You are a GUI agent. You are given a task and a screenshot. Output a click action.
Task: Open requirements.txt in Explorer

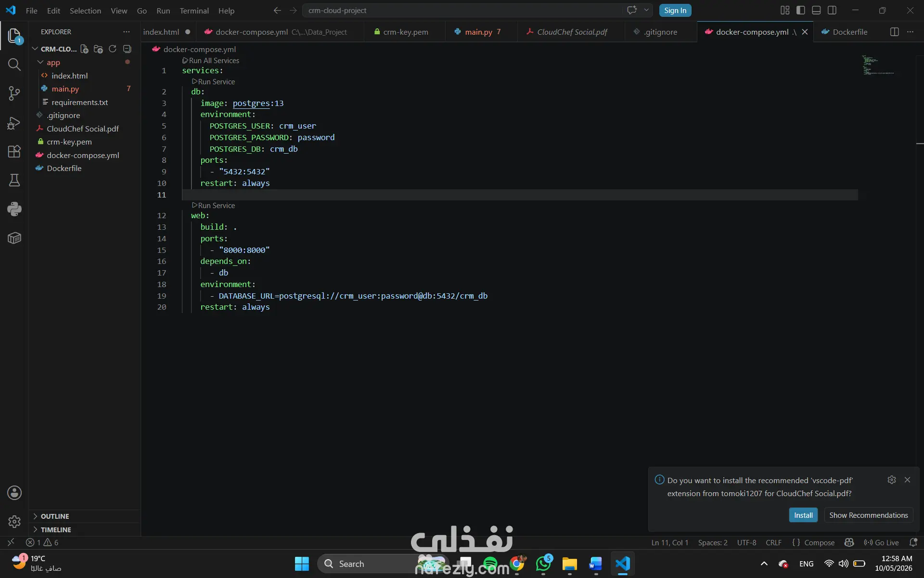coord(79,102)
